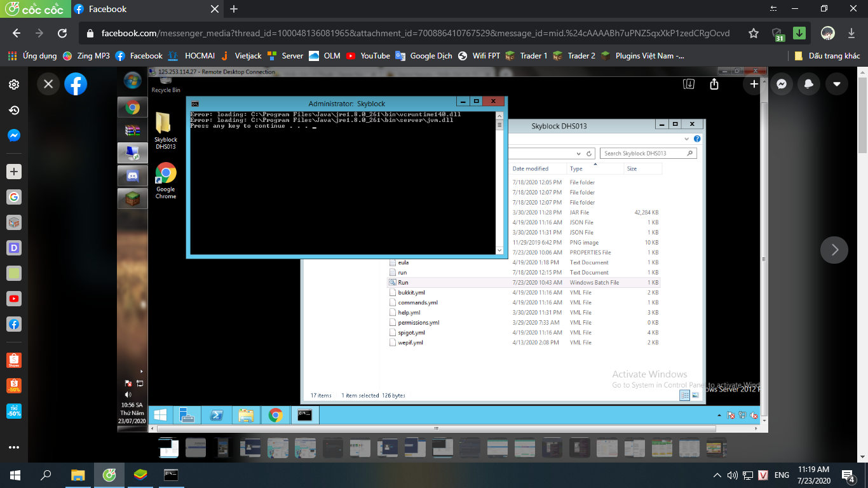
Task: Open the OLM bookmark
Action: click(x=325, y=56)
